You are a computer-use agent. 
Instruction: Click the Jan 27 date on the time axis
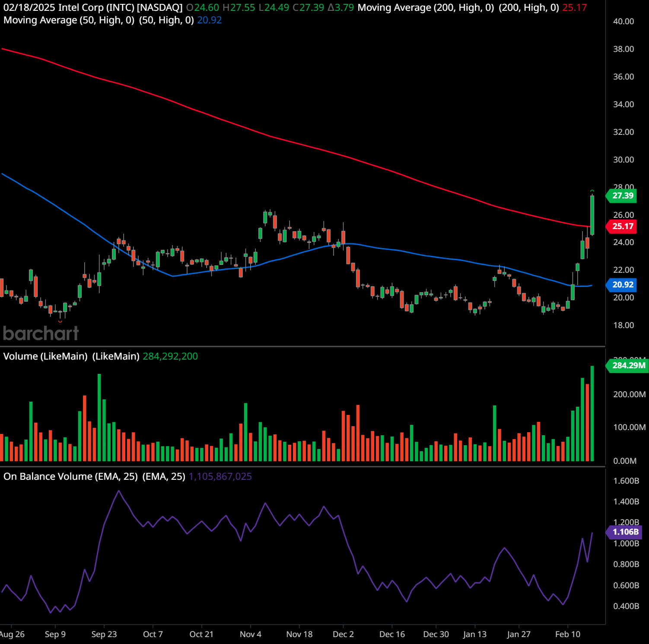pos(519,634)
